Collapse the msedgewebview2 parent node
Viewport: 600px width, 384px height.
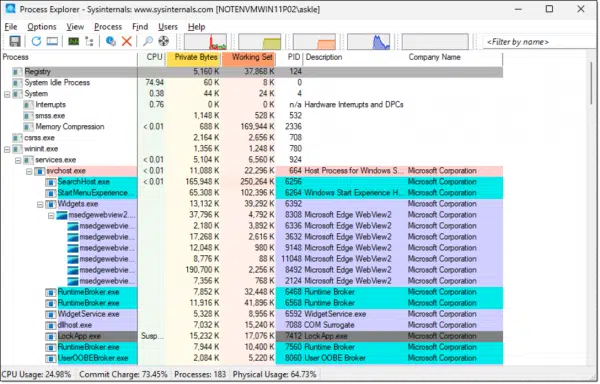tap(51, 216)
